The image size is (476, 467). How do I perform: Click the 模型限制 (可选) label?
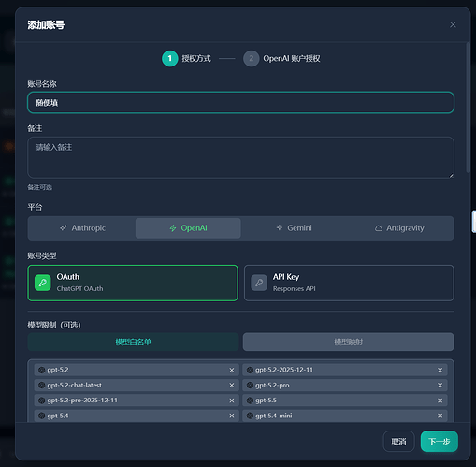[54, 325]
